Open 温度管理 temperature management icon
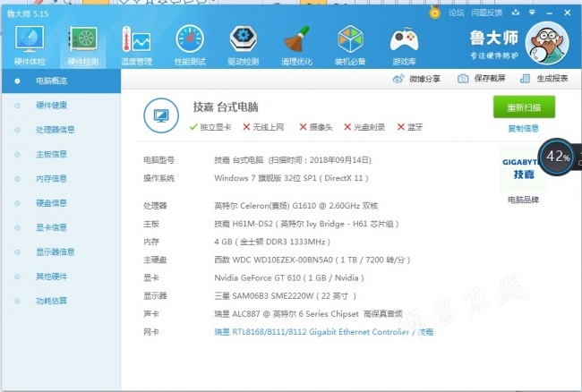The height and width of the screenshot is (392, 582). pyautogui.click(x=136, y=46)
